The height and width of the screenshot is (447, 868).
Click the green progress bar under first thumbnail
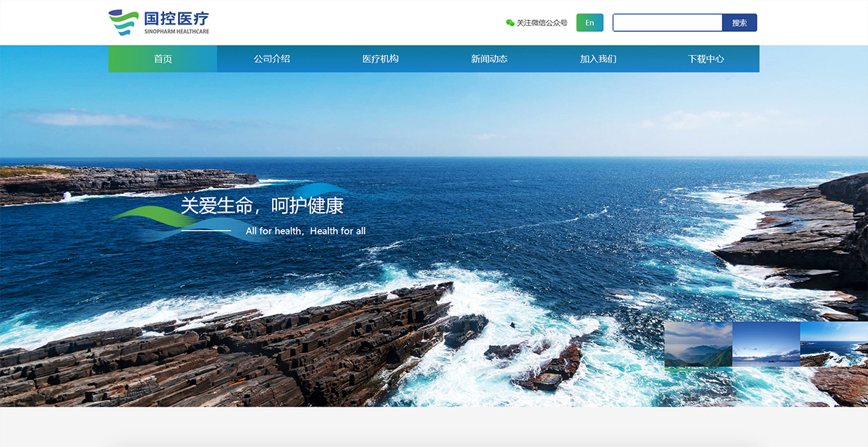click(698, 369)
